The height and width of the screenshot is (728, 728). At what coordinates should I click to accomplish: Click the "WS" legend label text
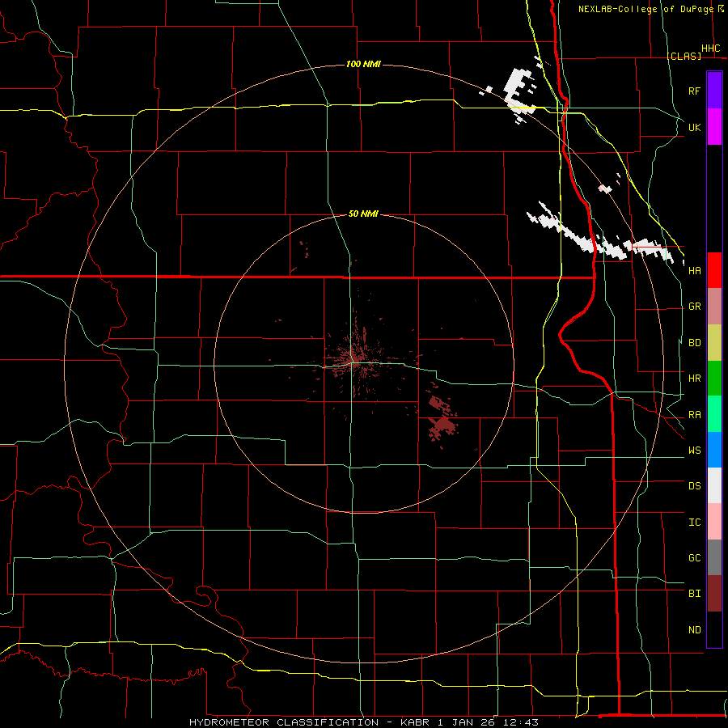[x=694, y=451]
